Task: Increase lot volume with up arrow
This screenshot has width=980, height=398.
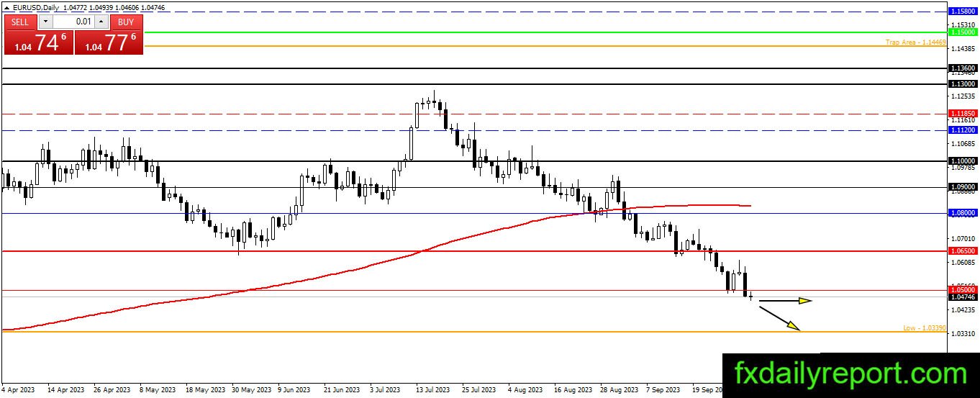Action: [x=103, y=22]
